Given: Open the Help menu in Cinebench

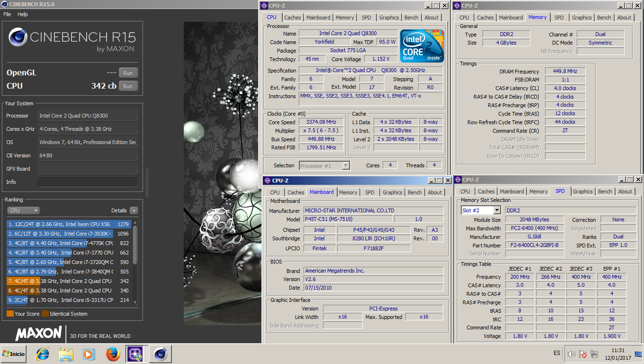Looking at the screenshot, I should 23,14.
